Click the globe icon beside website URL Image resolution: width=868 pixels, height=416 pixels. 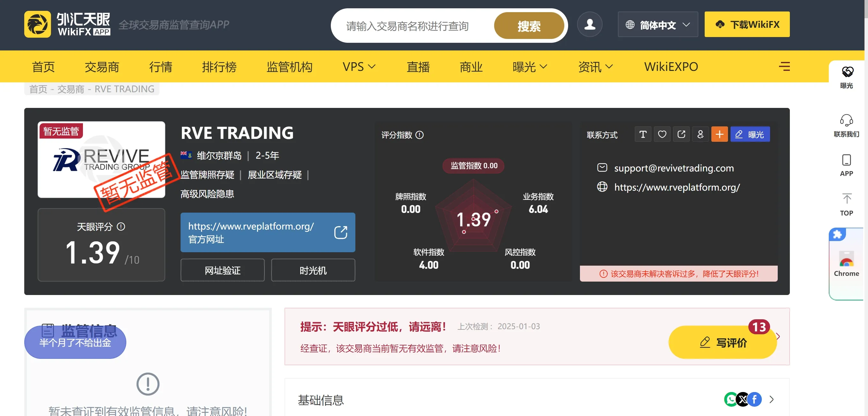click(602, 187)
